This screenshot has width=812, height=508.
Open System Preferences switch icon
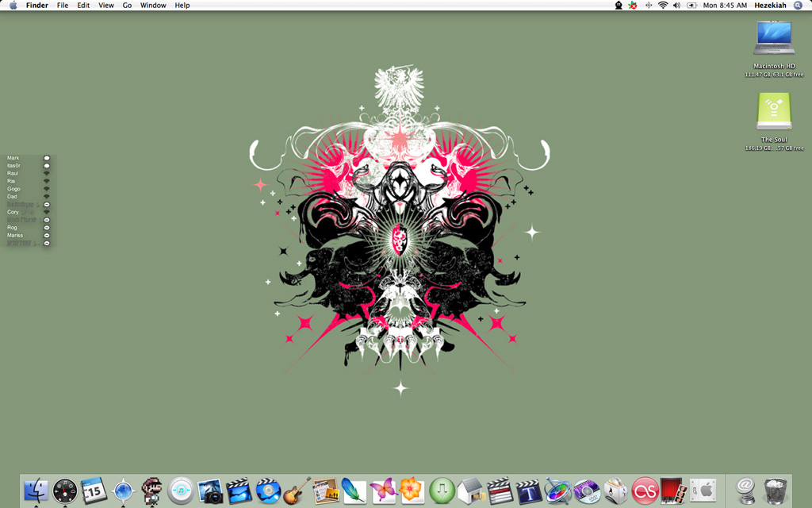703,491
